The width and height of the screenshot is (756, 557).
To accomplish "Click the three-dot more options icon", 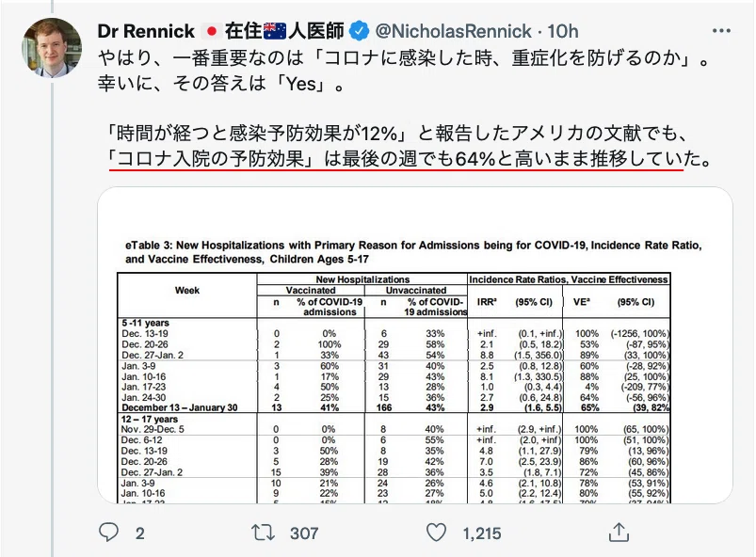I will point(721,31).
